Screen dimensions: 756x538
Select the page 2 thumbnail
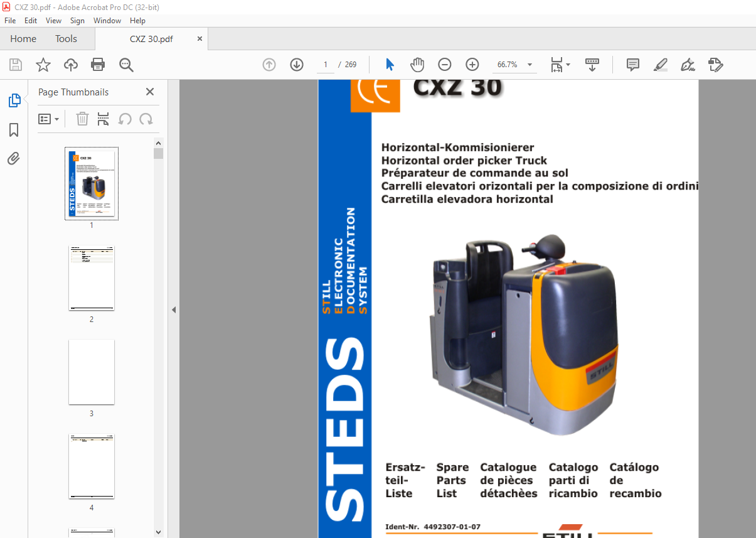(x=92, y=278)
